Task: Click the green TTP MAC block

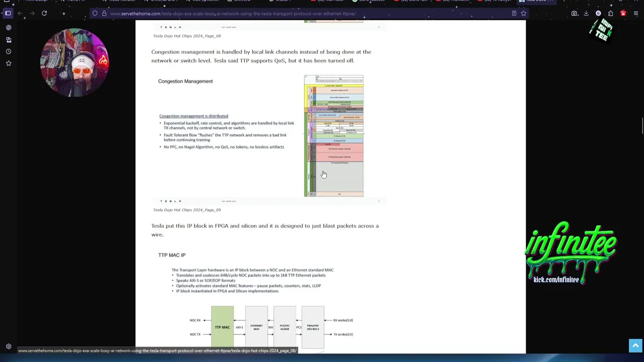Action: click(x=222, y=327)
